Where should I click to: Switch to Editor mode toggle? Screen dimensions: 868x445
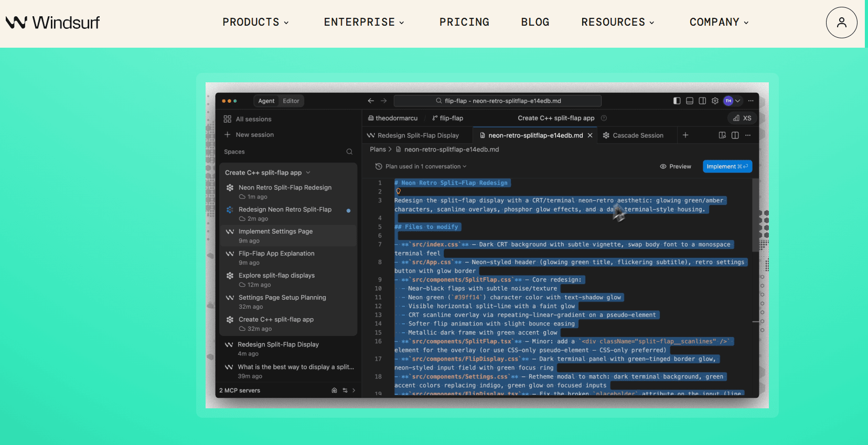point(291,101)
